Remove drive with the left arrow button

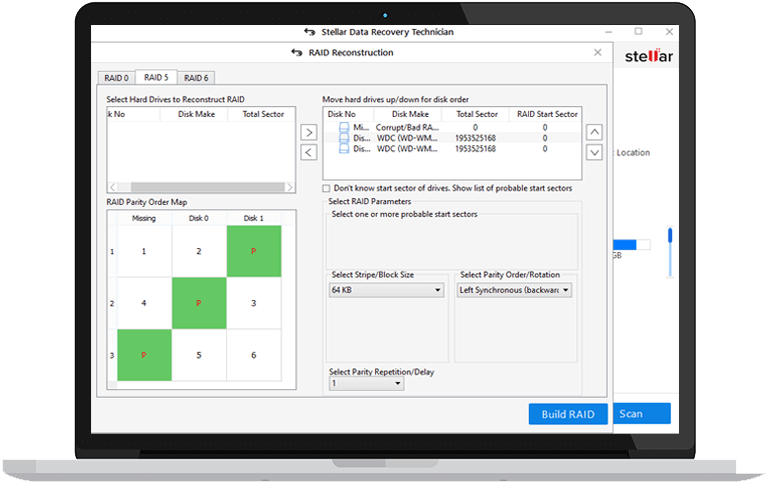coord(309,153)
